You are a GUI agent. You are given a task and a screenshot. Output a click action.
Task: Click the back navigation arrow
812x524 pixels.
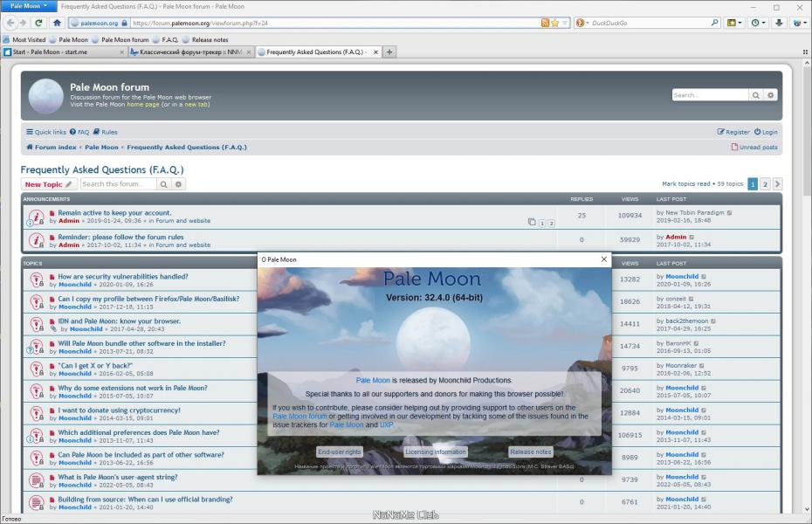tap(10, 23)
